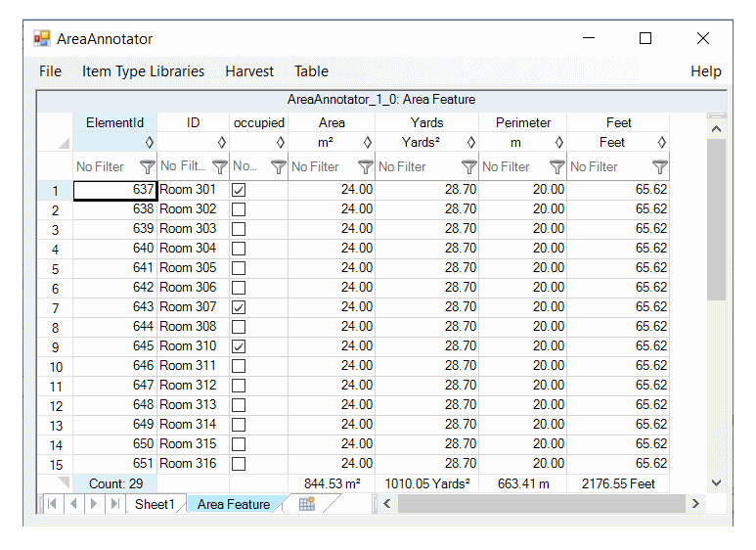Click the Yards column filter funnel icon
Image resolution: width=756 pixels, height=550 pixels.
pyautogui.click(x=468, y=167)
